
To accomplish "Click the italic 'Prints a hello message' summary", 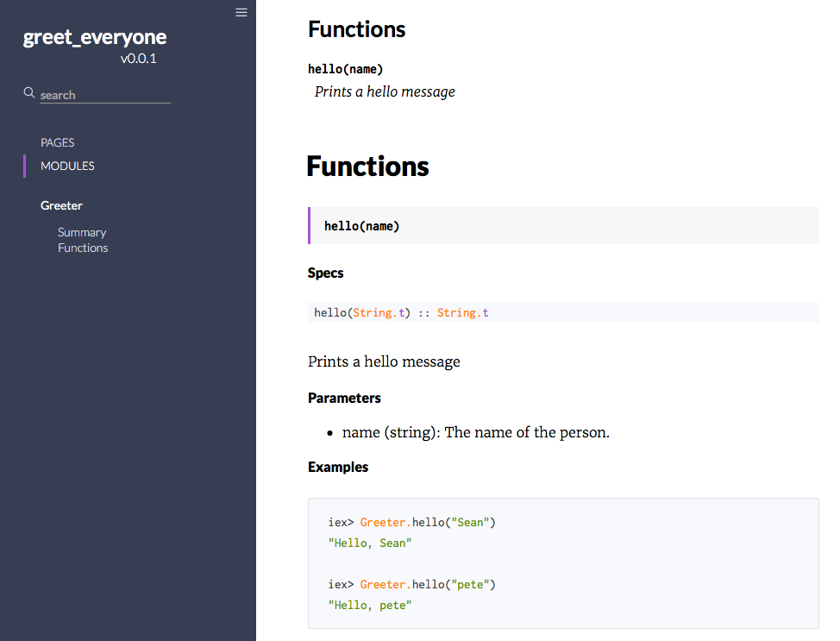I will tap(385, 91).
